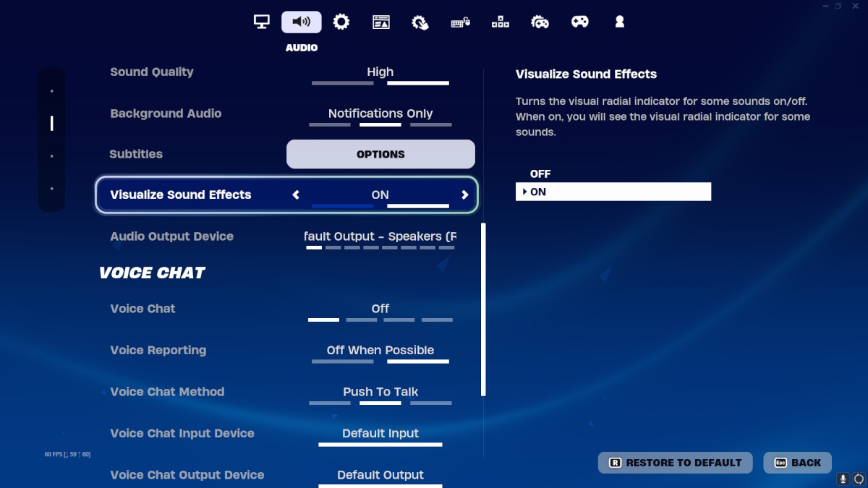The height and width of the screenshot is (488, 868).
Task: Click the microphone icon in bottom corner
Action: (x=843, y=479)
